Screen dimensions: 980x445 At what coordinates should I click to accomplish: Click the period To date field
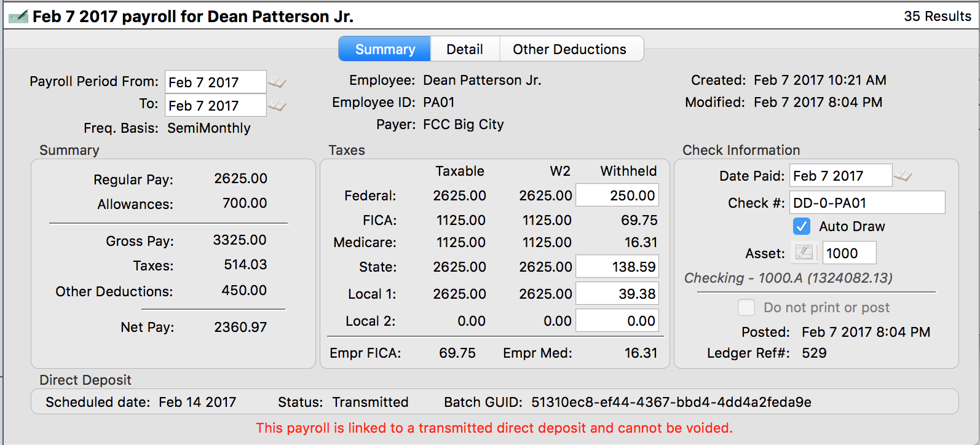point(215,106)
